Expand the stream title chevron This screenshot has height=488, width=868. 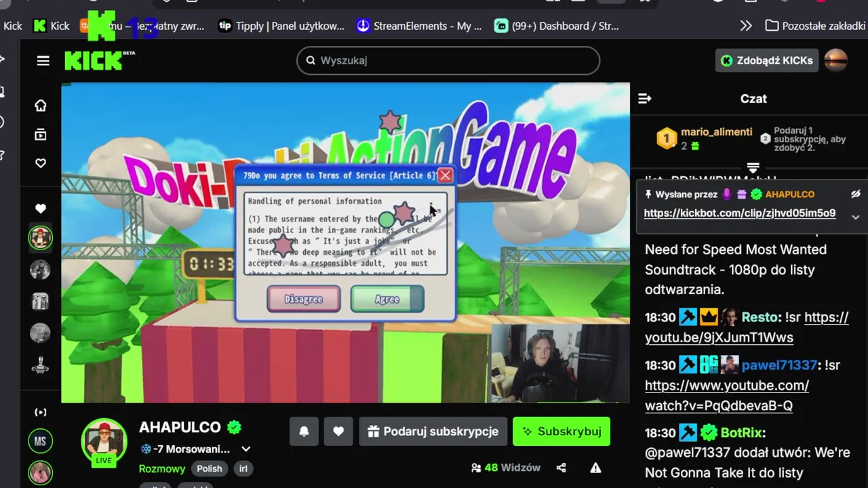[246, 449]
